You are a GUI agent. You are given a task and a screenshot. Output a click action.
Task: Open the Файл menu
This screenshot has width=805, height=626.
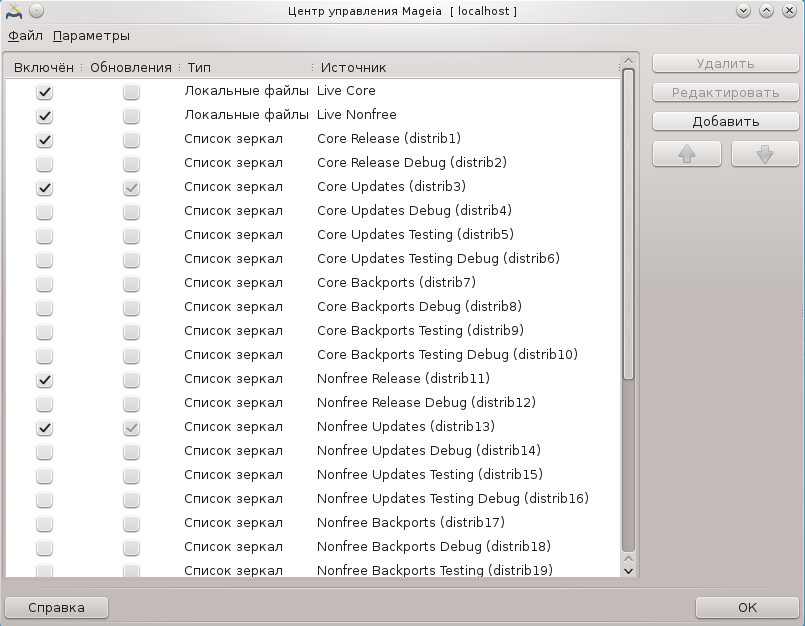click(x=25, y=36)
